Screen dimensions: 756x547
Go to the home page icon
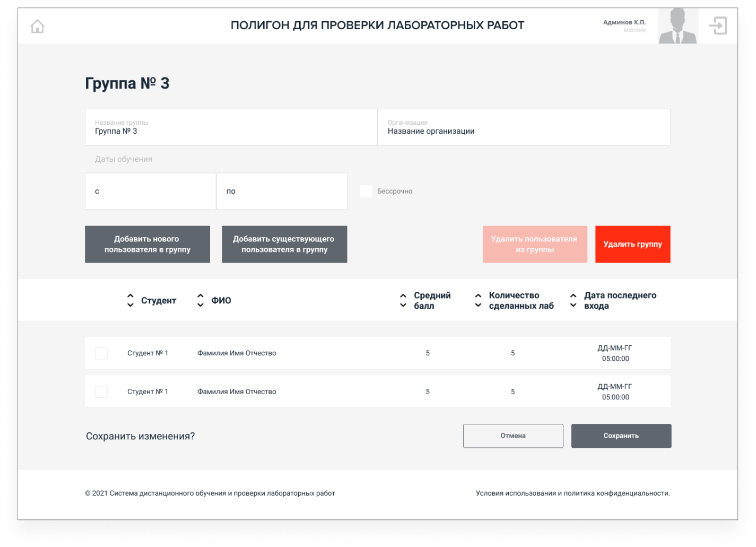click(x=37, y=26)
